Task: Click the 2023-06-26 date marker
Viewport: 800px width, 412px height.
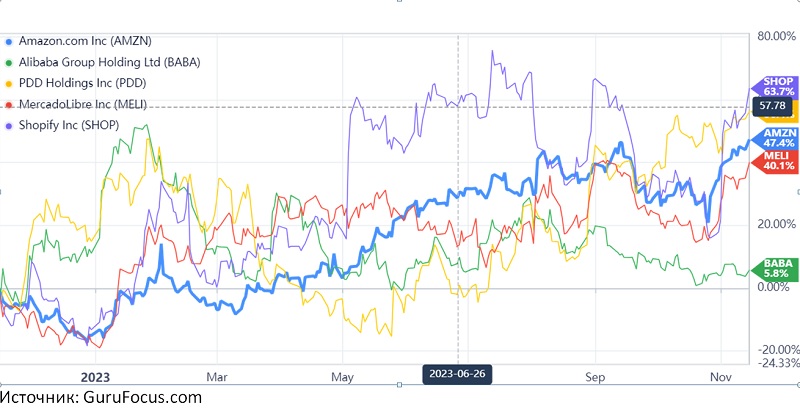Action: (x=458, y=373)
